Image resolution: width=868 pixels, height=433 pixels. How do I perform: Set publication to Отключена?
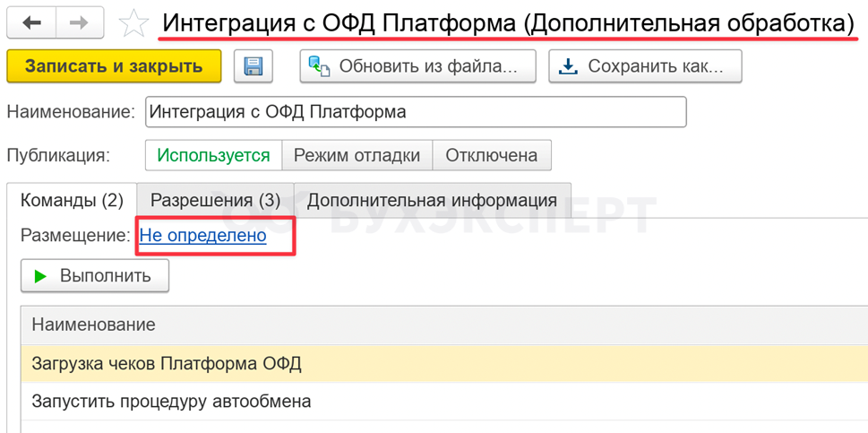[x=492, y=155]
